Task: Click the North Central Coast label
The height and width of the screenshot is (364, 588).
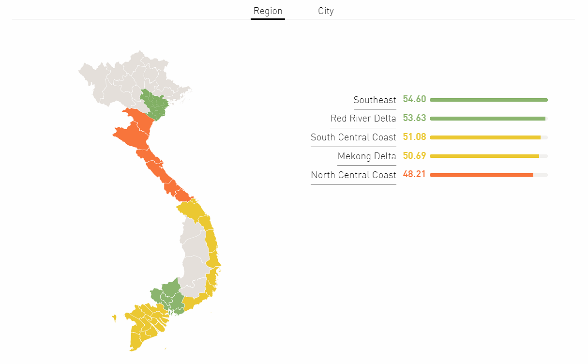Action: point(353,175)
